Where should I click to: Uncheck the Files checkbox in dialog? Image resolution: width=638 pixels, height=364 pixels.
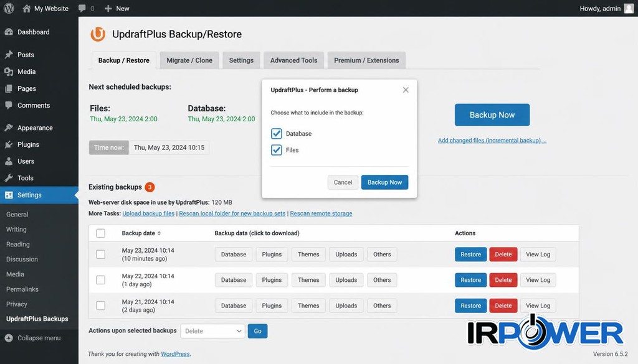(277, 150)
